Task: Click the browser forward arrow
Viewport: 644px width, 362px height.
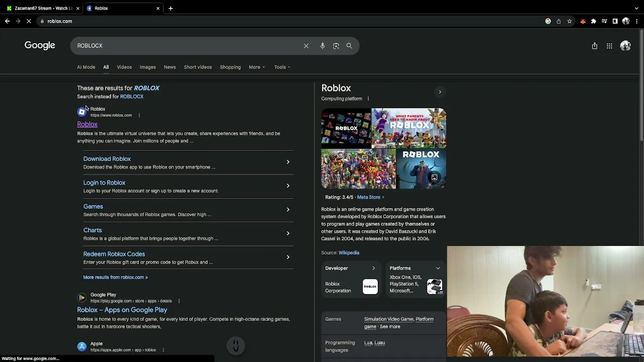Action: [18, 21]
